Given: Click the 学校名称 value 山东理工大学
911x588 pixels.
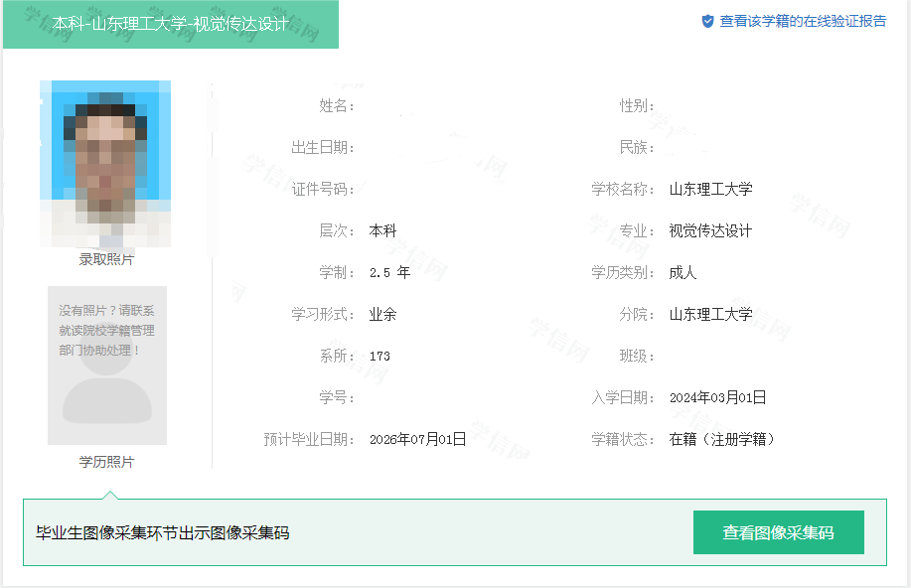Looking at the screenshot, I should [710, 190].
